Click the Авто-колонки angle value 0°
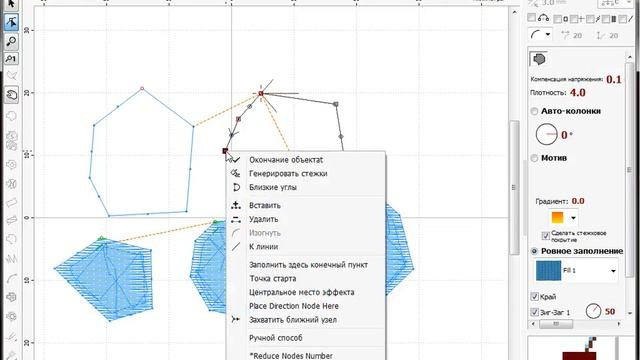Image resolution: width=640 pixels, height=360 pixels. (x=567, y=135)
